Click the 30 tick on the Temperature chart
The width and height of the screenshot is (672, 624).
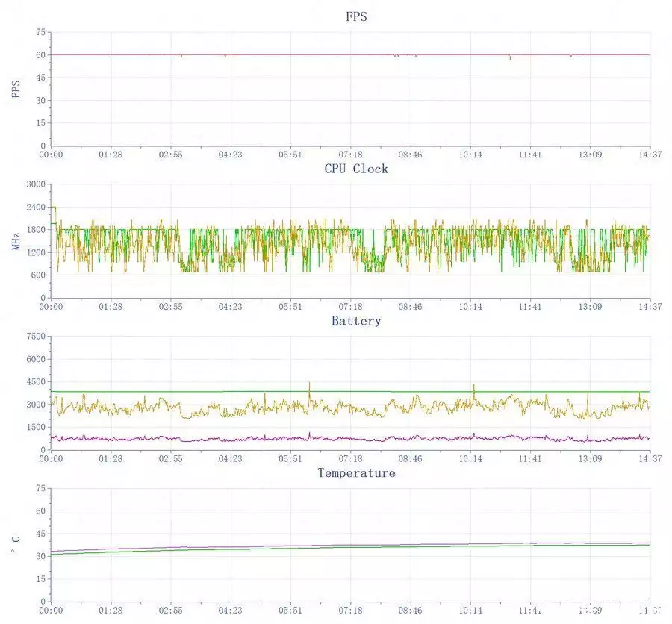pos(41,556)
